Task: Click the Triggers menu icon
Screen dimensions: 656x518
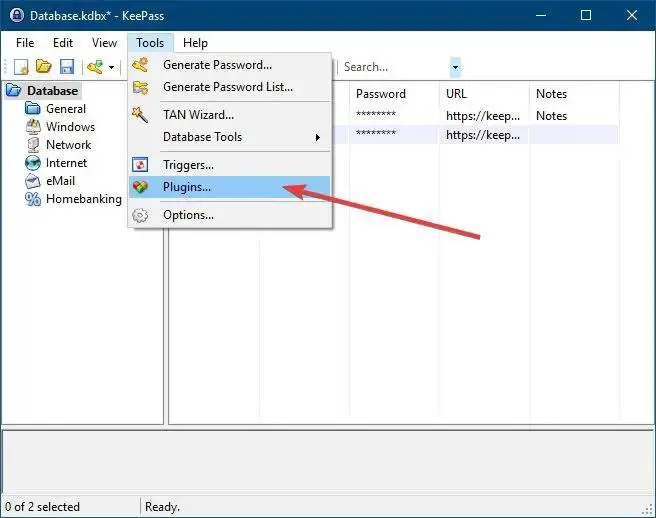Action: 140,165
